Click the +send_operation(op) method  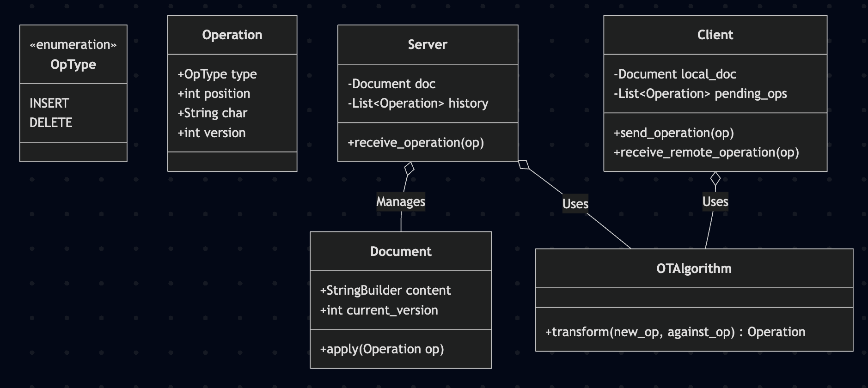click(x=673, y=133)
